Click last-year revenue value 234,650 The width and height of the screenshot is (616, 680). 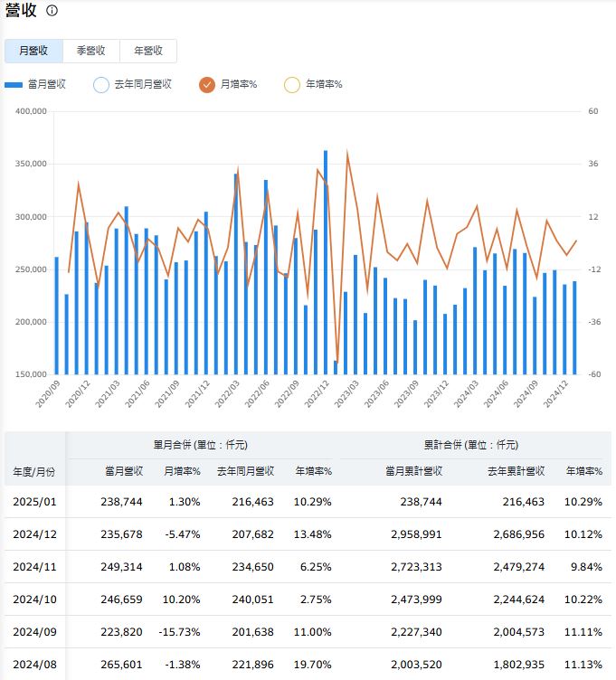[253, 567]
